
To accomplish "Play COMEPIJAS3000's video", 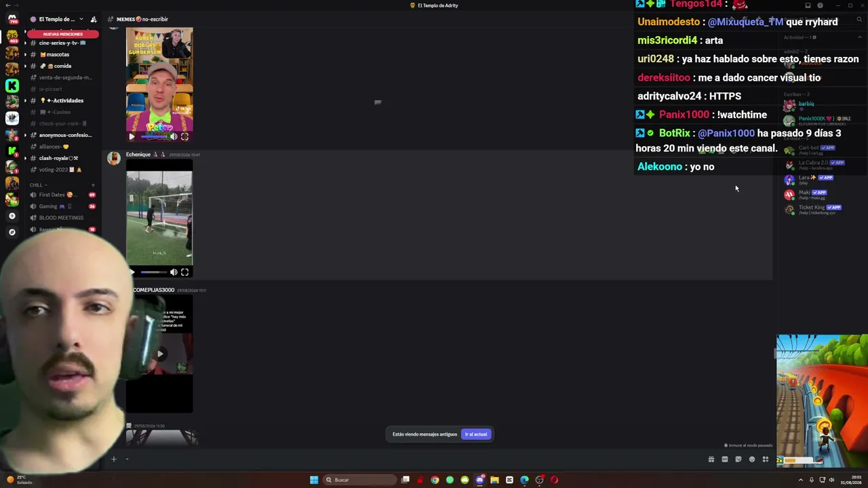I will [x=159, y=353].
